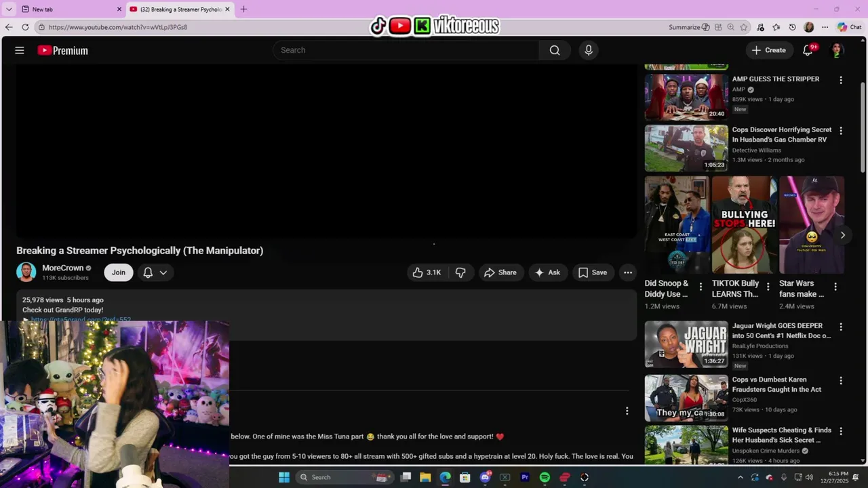The image size is (868, 488).
Task: Start voice search with microphone icon
Action: point(589,50)
